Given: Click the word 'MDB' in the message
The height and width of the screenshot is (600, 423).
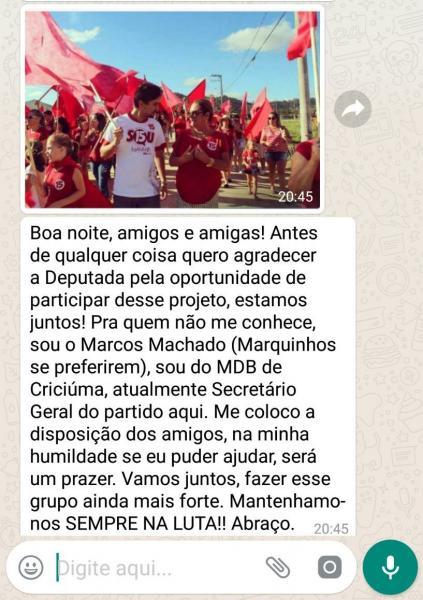Looking at the screenshot, I should coord(236,367).
